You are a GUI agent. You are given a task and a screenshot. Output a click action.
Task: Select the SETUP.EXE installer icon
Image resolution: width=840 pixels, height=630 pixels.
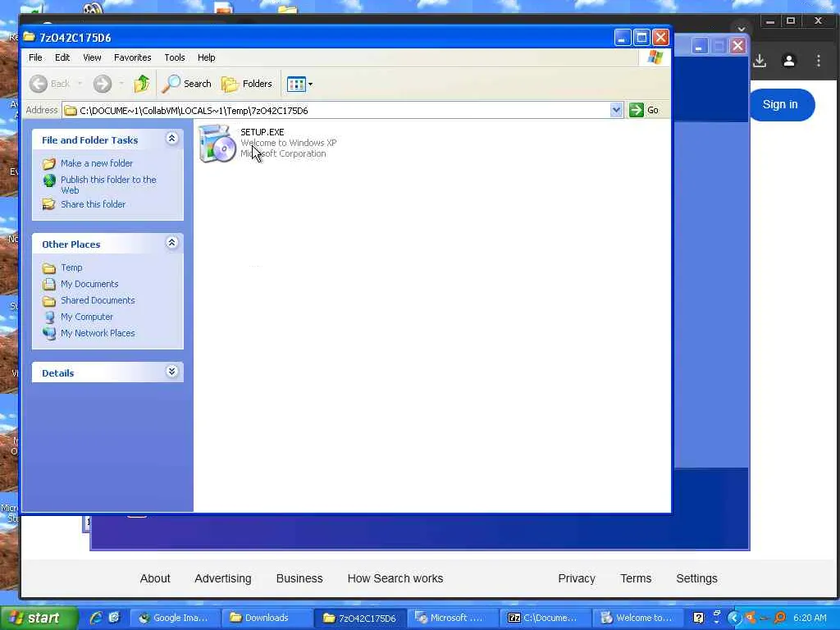(x=217, y=143)
